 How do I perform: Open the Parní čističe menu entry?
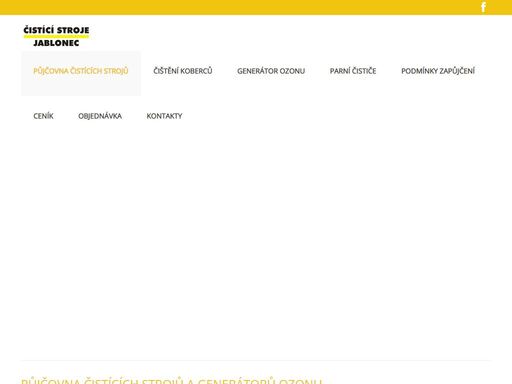click(353, 71)
